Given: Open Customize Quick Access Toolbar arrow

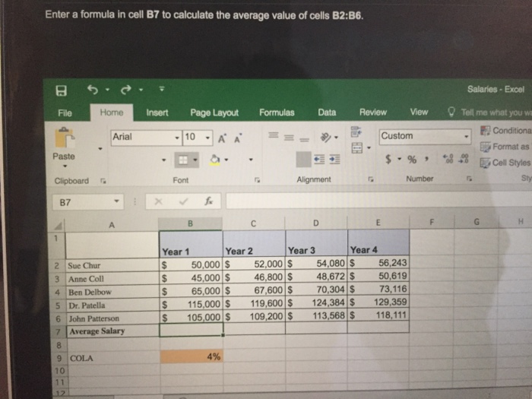Looking at the screenshot, I should (x=162, y=89).
